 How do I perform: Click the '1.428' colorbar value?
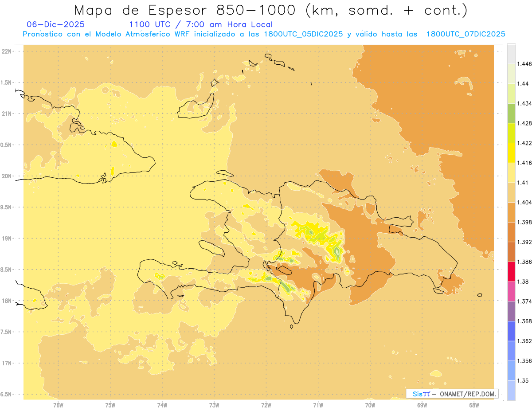(x=525, y=123)
